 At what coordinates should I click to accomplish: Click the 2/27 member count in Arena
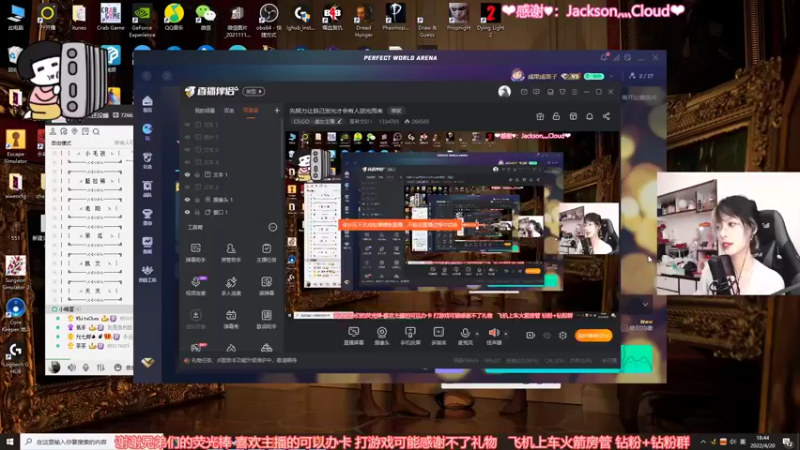[x=642, y=76]
